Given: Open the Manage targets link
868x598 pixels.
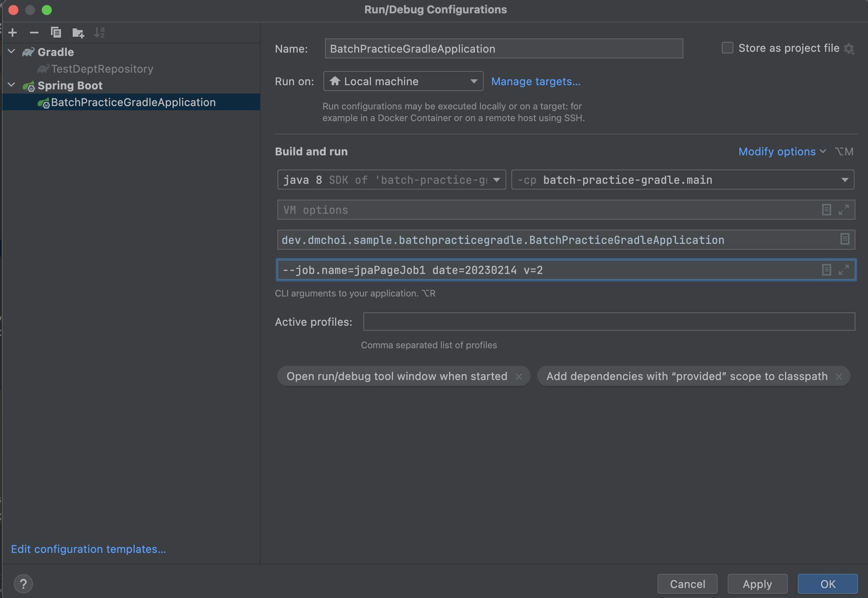Looking at the screenshot, I should (536, 81).
